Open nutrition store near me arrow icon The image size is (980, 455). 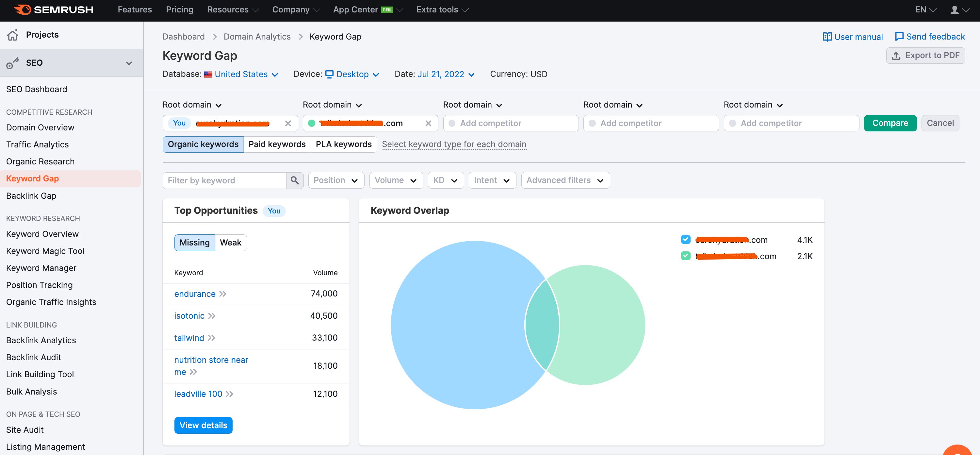click(x=193, y=372)
